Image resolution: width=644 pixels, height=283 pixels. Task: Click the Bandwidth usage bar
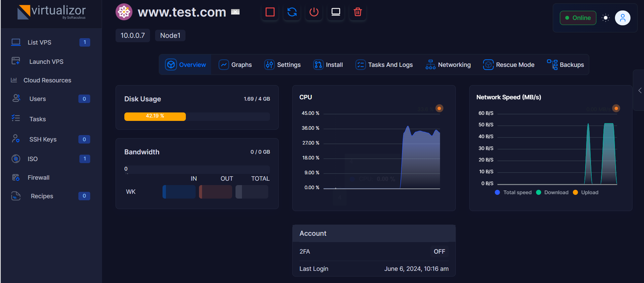[197, 170]
